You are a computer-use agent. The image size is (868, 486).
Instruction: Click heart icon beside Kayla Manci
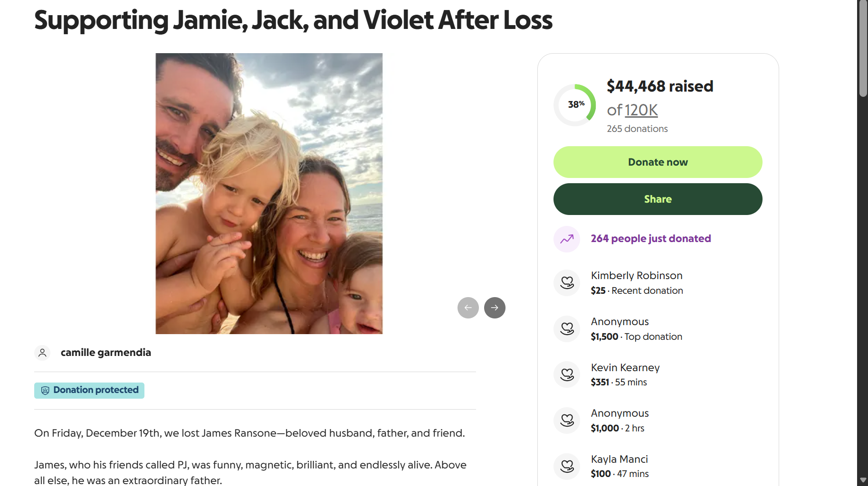[567, 467]
